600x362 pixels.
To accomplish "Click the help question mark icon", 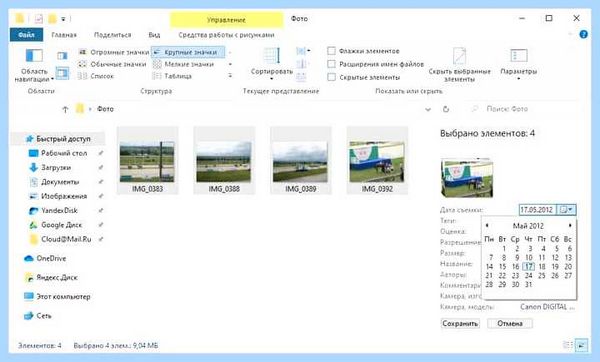I will [583, 34].
